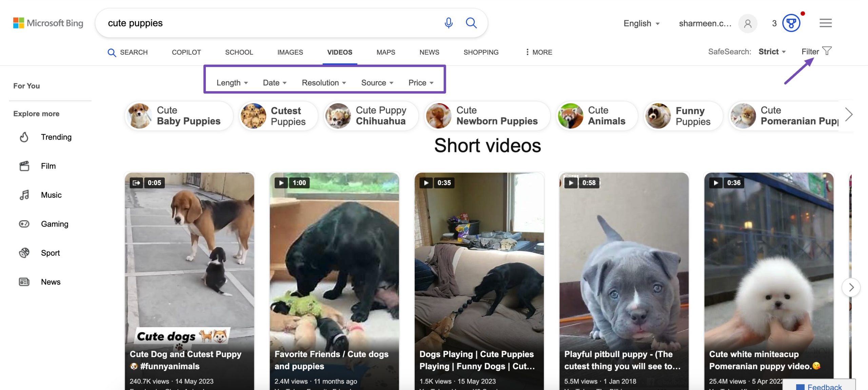
Task: Select the VIDEOS tab
Action: click(340, 52)
